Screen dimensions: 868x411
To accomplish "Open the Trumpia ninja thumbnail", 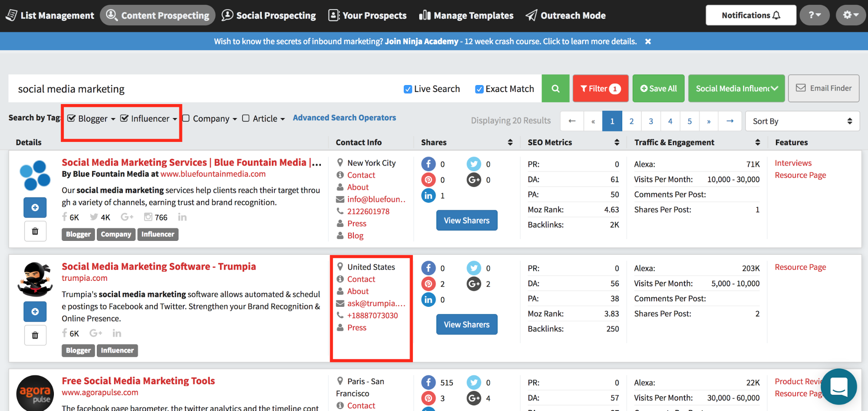I will point(35,279).
